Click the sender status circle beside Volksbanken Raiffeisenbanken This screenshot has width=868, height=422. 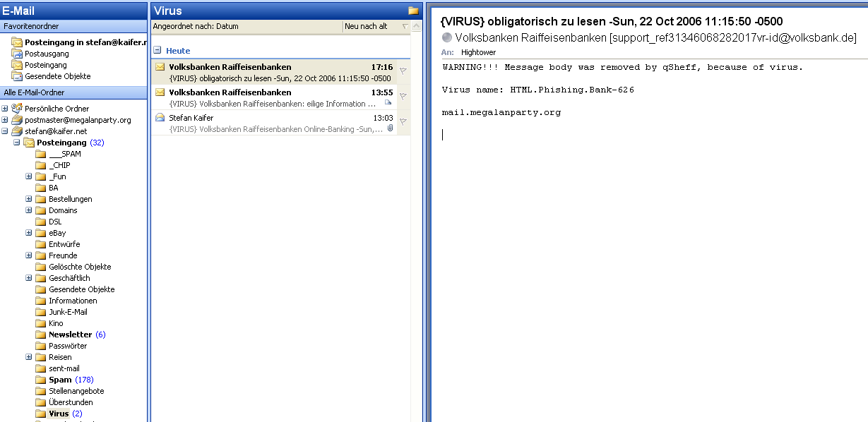click(446, 37)
